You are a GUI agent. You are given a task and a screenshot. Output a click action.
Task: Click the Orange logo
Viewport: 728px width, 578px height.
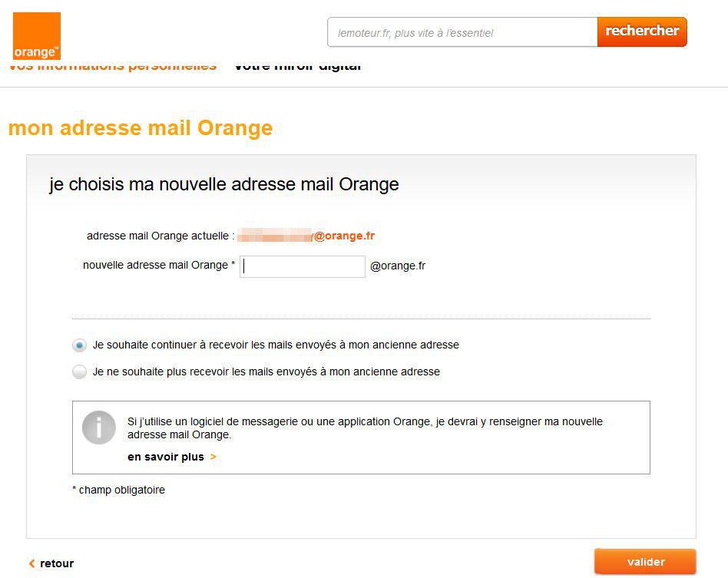[37, 36]
